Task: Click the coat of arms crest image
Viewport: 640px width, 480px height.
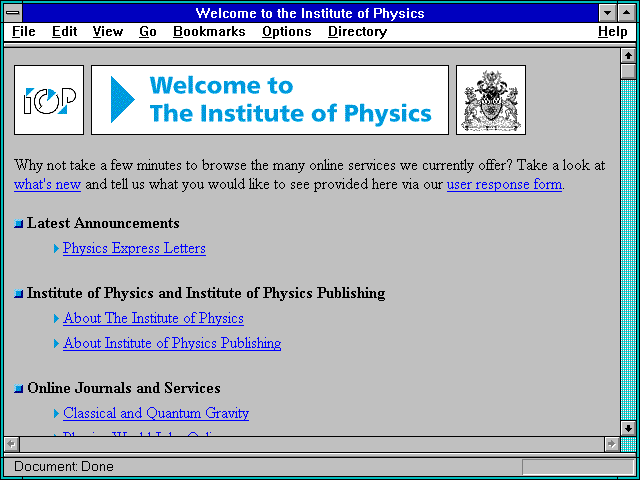Action: click(x=491, y=100)
